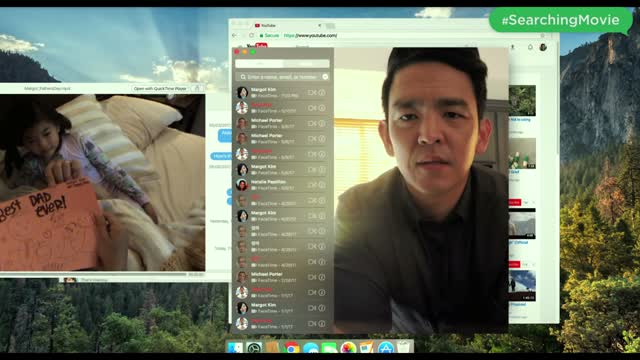
Task: Launch Photos app from Dock
Action: 348,348
